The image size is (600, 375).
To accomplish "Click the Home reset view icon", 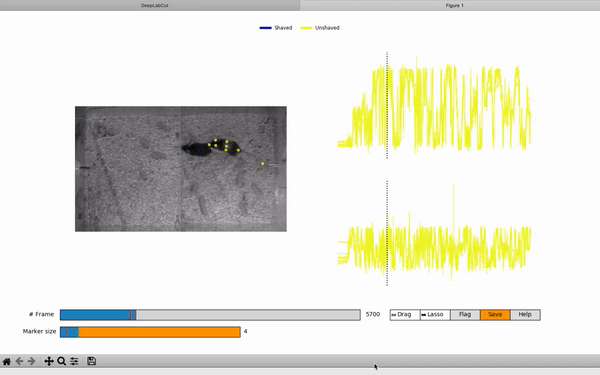I will coord(7,361).
